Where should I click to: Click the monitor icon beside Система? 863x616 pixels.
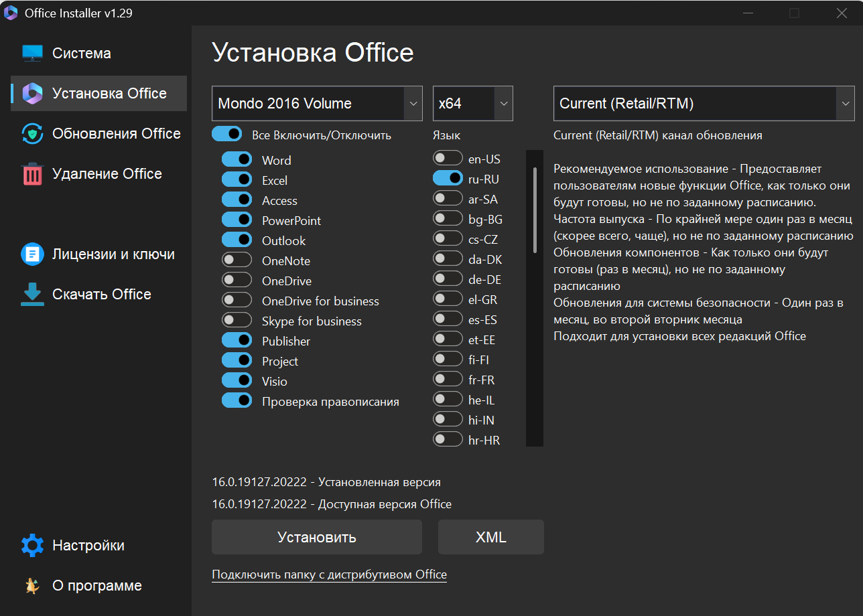point(32,54)
